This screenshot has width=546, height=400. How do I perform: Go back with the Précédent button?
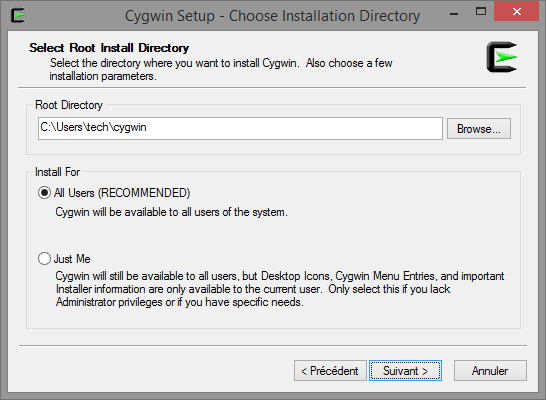(330, 370)
